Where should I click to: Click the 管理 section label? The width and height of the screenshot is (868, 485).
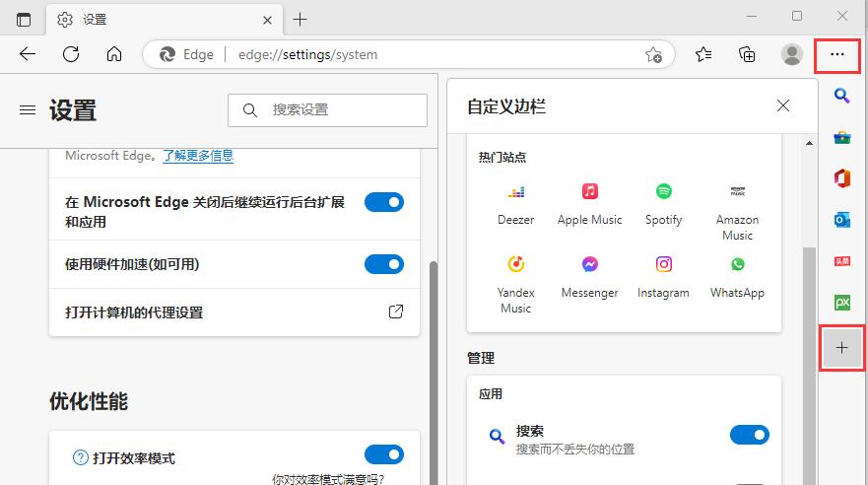(481, 358)
